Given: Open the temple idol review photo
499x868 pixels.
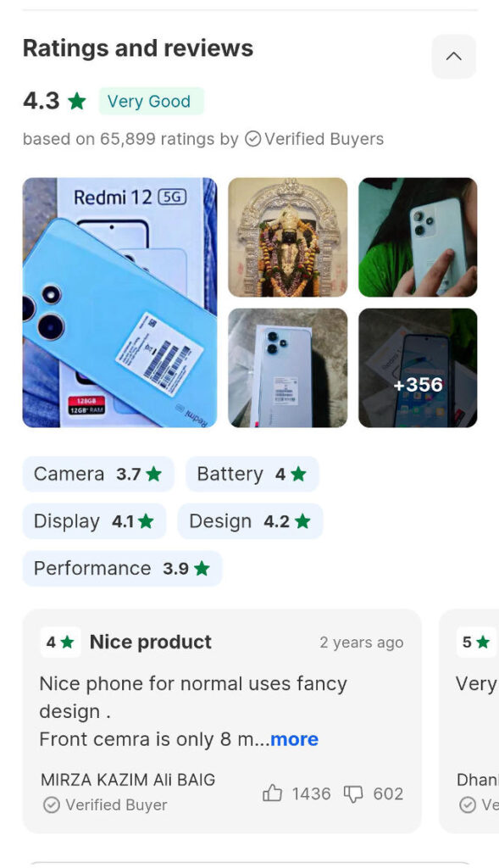Looking at the screenshot, I should pyautogui.click(x=288, y=237).
